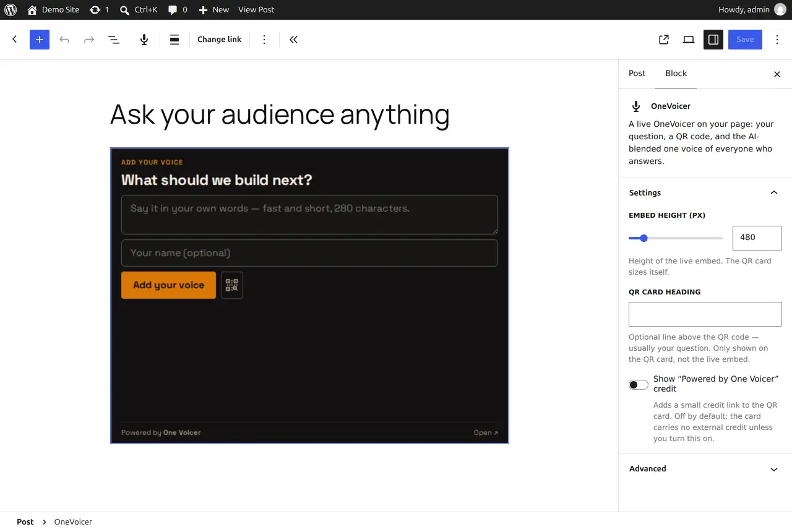792x532 pixels.
Task: Select Post in the breadcrumb
Action: pyautogui.click(x=25, y=521)
